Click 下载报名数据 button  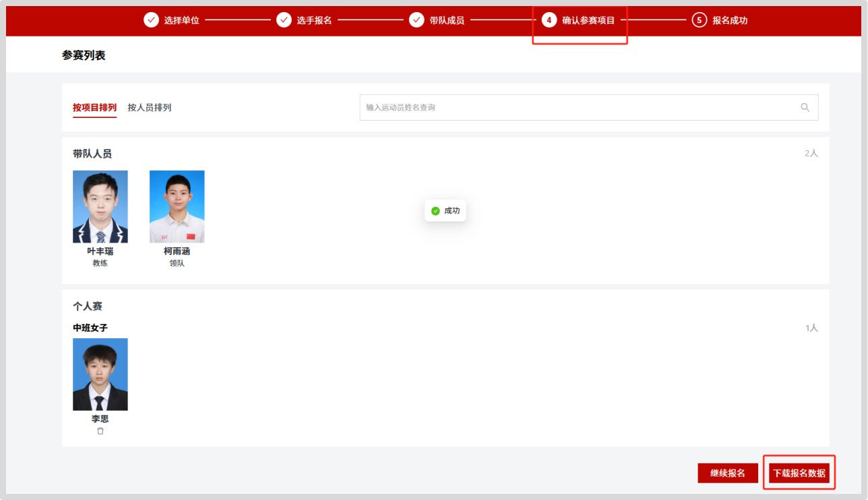pos(799,473)
